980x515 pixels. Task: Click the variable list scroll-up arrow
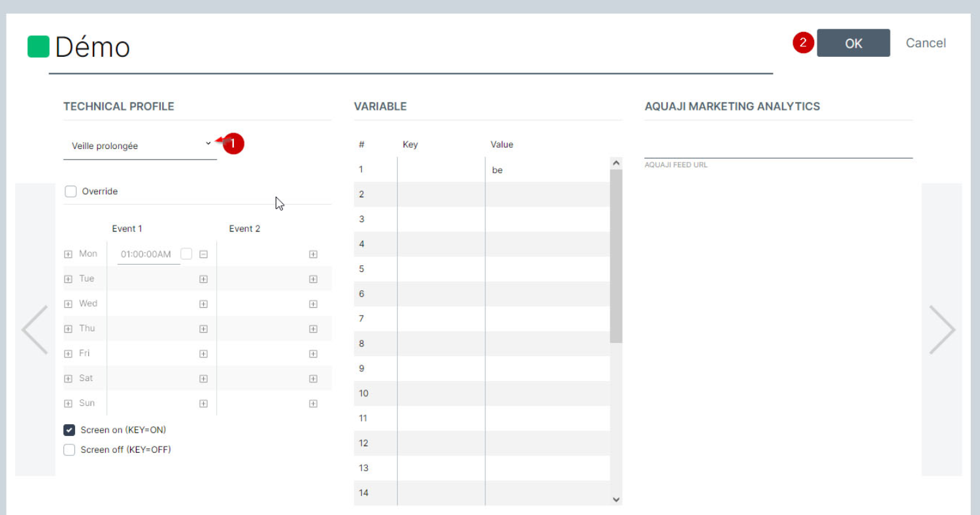coord(615,163)
